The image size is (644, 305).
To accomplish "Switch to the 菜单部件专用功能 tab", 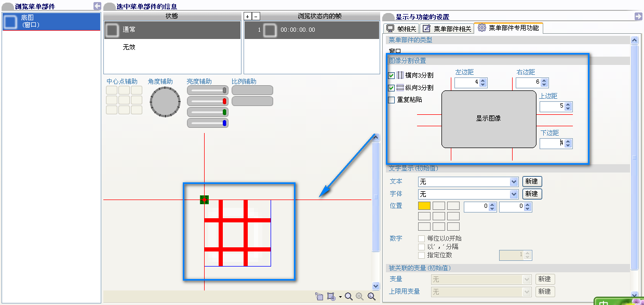I will coord(508,28).
